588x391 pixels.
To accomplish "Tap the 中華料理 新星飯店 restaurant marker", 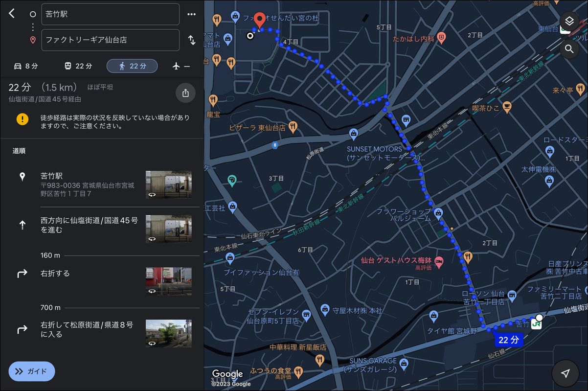I will [319, 361].
